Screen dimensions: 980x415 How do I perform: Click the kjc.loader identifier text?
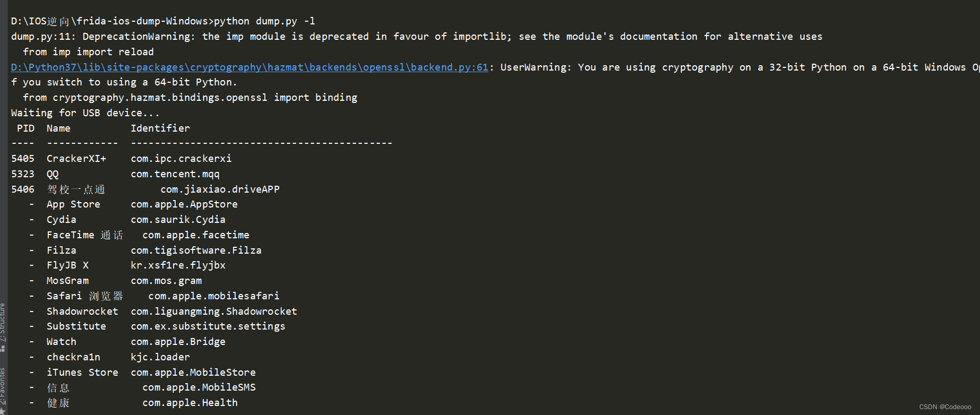tap(160, 357)
